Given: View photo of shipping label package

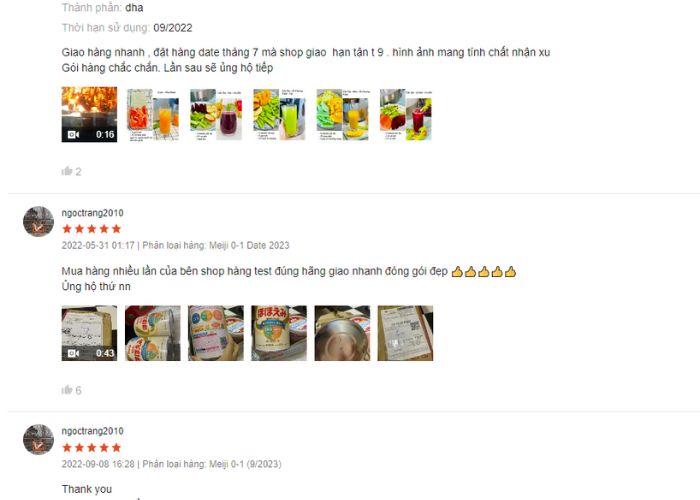Looking at the screenshot, I should (x=405, y=333).
